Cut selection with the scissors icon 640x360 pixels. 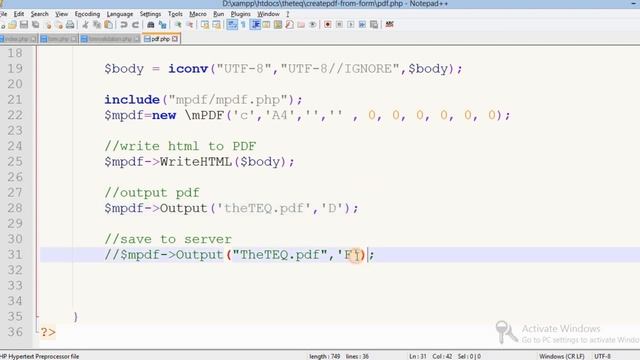[x=85, y=25]
